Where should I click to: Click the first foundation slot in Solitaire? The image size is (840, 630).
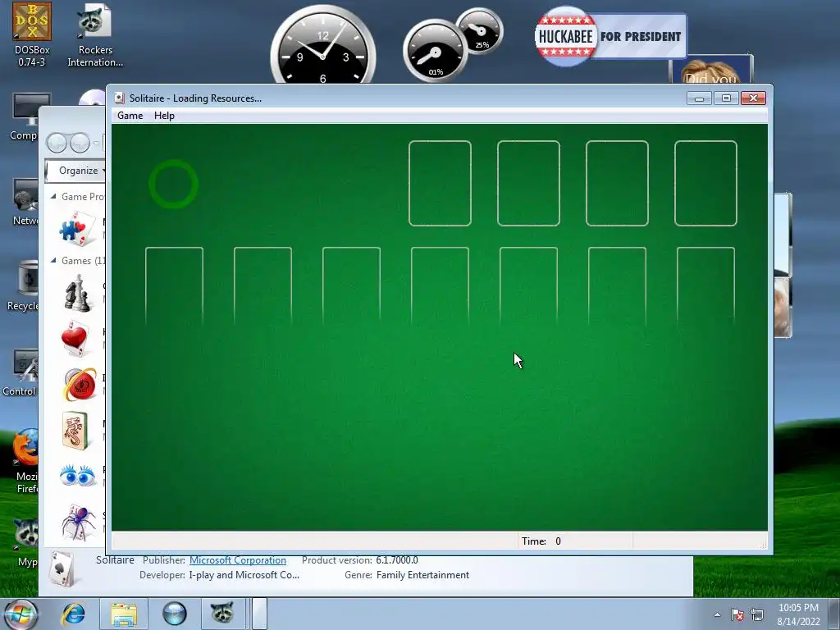[440, 183]
